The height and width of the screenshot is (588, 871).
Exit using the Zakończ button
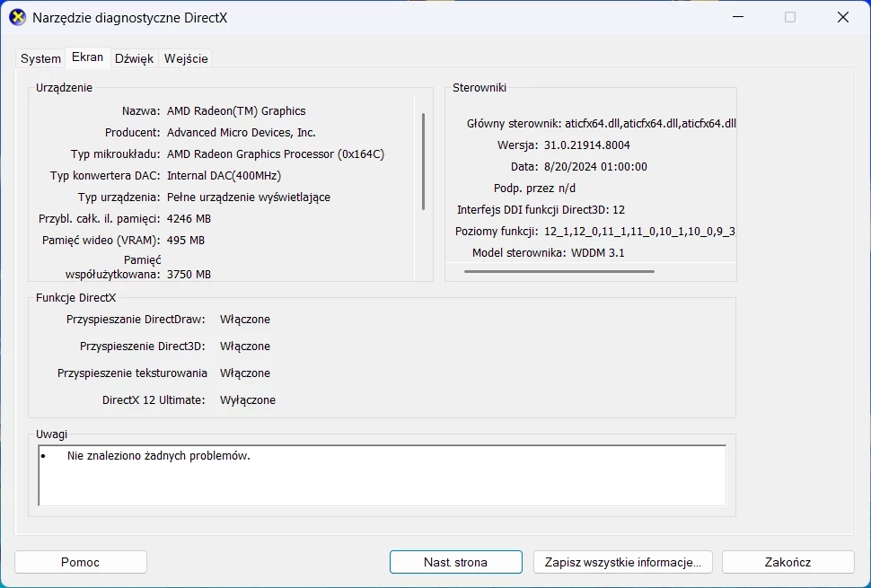pos(787,562)
